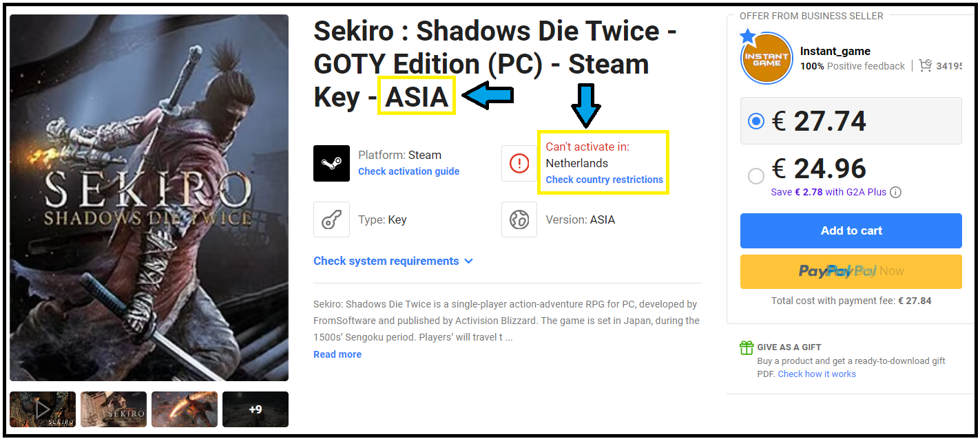Click the key type icon

click(x=331, y=219)
